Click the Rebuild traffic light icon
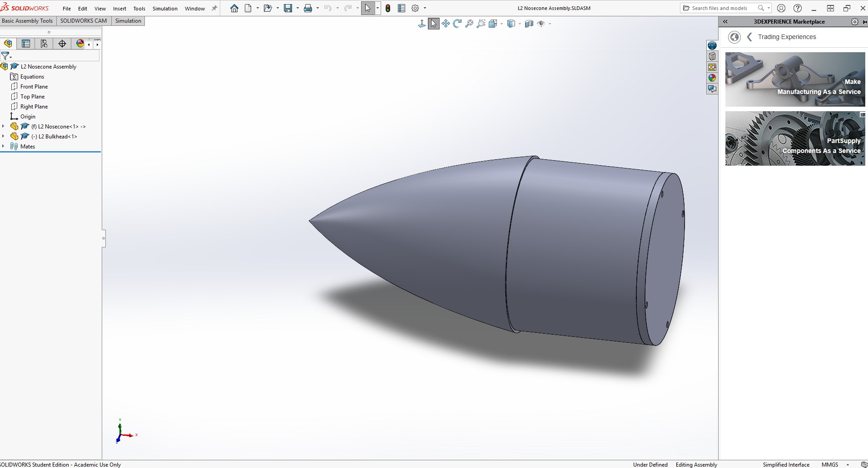868x468 pixels. tap(388, 8)
